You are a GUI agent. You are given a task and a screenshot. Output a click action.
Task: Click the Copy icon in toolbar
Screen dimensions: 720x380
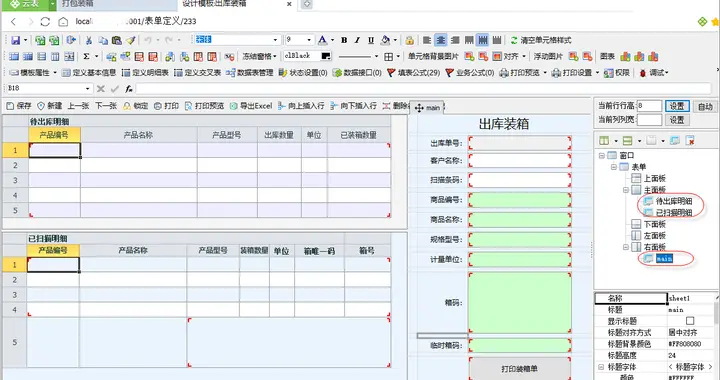tap(103, 40)
